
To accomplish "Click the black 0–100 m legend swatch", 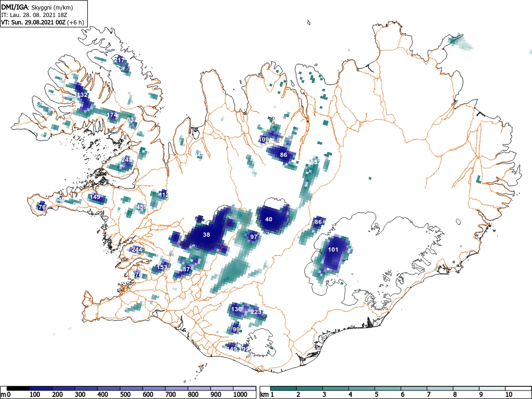I will [x=18, y=388].
